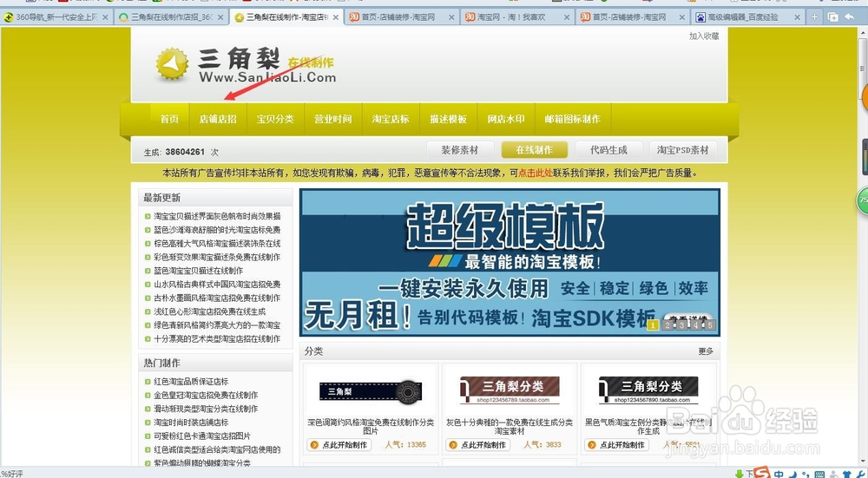This screenshot has width=868, height=478.
Task: Click the 加入收藏 link
Action: pyautogui.click(x=704, y=36)
